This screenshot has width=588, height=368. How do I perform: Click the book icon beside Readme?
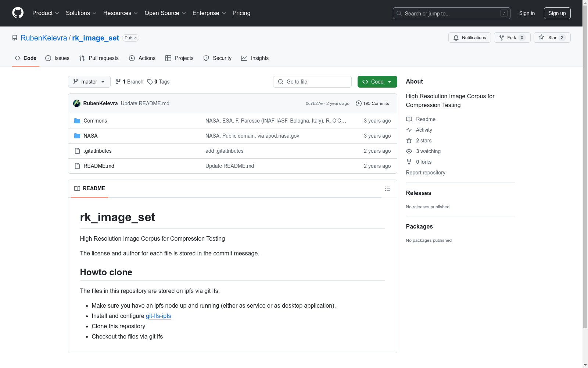click(x=409, y=119)
